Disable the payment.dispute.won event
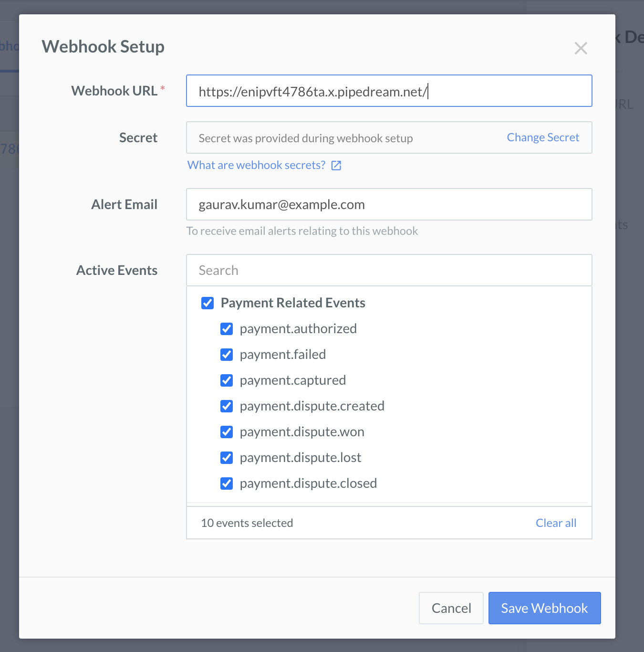This screenshot has width=644, height=652. (227, 432)
